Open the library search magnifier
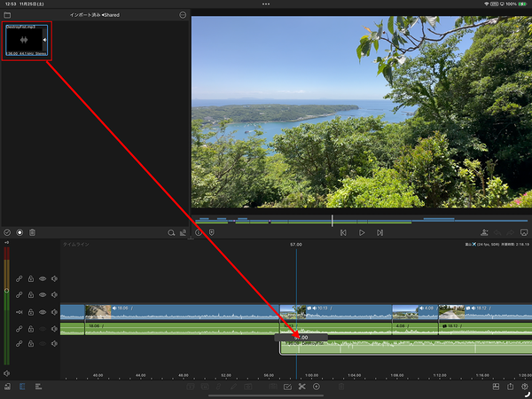The width and height of the screenshot is (532, 399). (171, 232)
